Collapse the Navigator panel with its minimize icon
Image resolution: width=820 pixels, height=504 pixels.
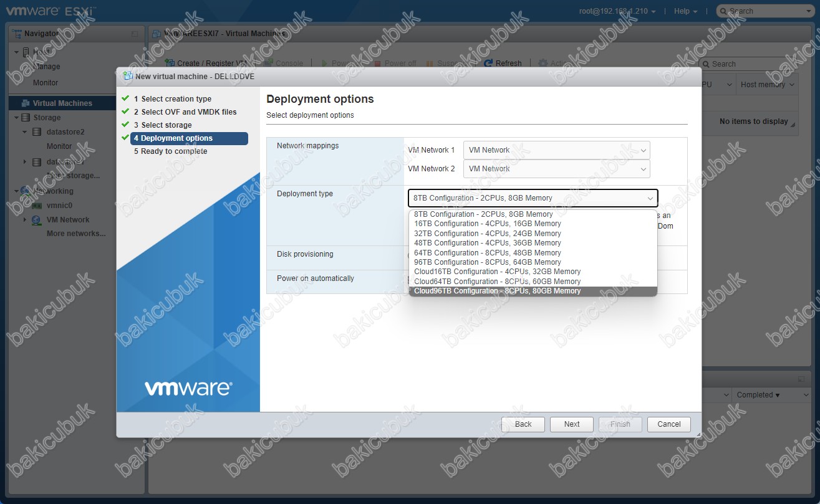click(x=135, y=34)
